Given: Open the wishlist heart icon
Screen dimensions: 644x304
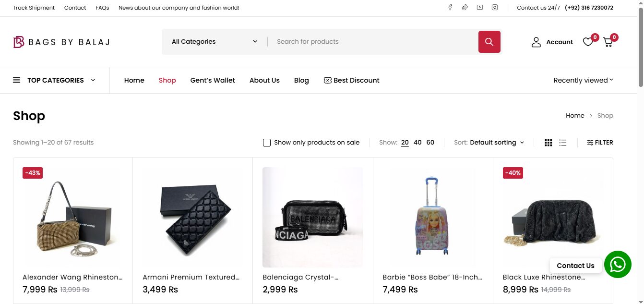Looking at the screenshot, I should (588, 42).
